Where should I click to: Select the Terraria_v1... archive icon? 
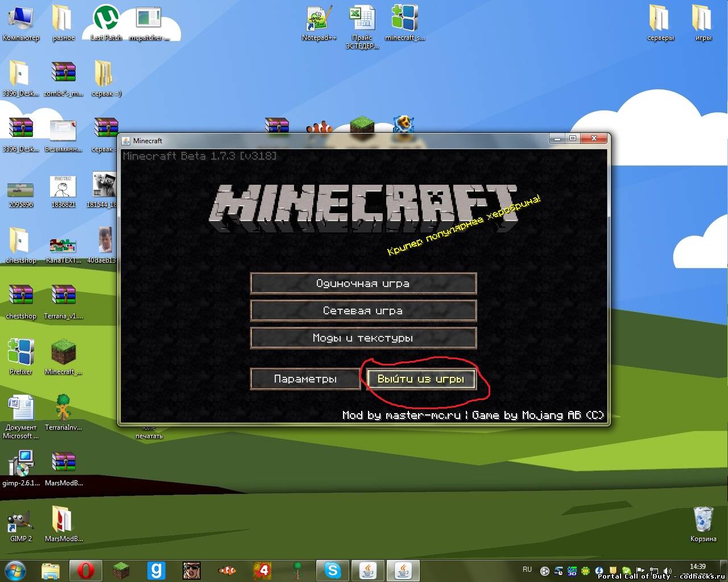point(64,301)
